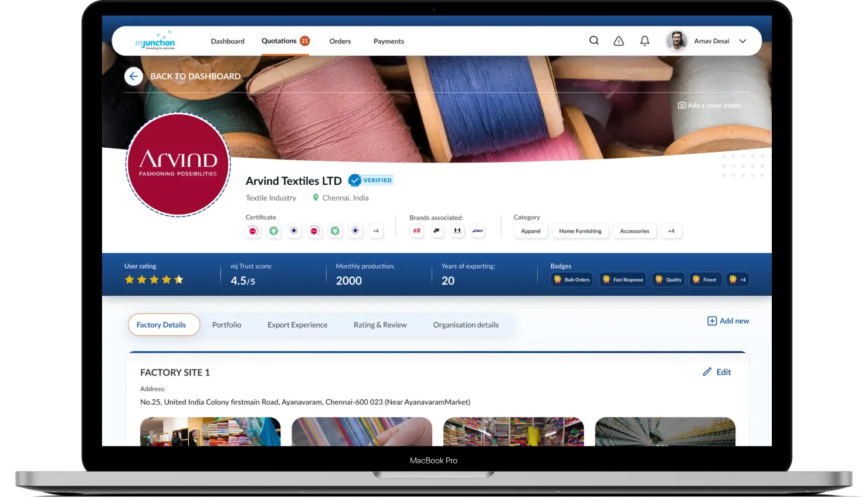The height and width of the screenshot is (498, 868).
Task: Expand the +4 certificates button
Action: [x=376, y=231]
